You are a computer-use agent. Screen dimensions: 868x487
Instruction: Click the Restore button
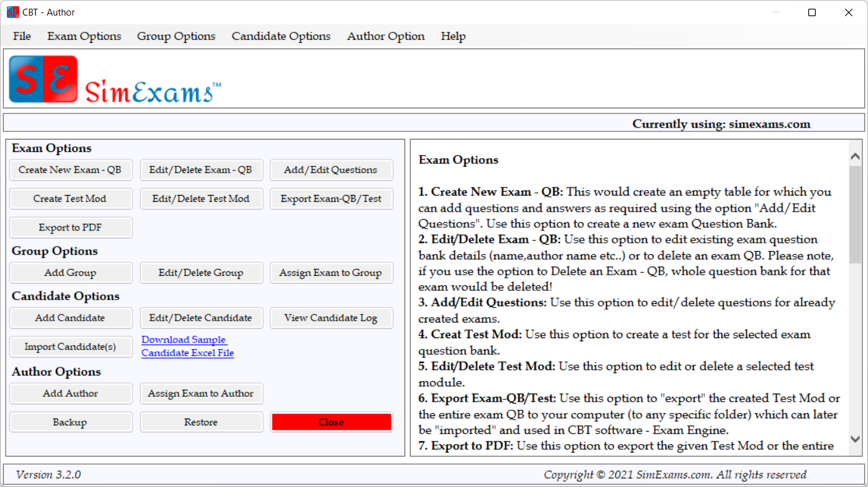201,422
